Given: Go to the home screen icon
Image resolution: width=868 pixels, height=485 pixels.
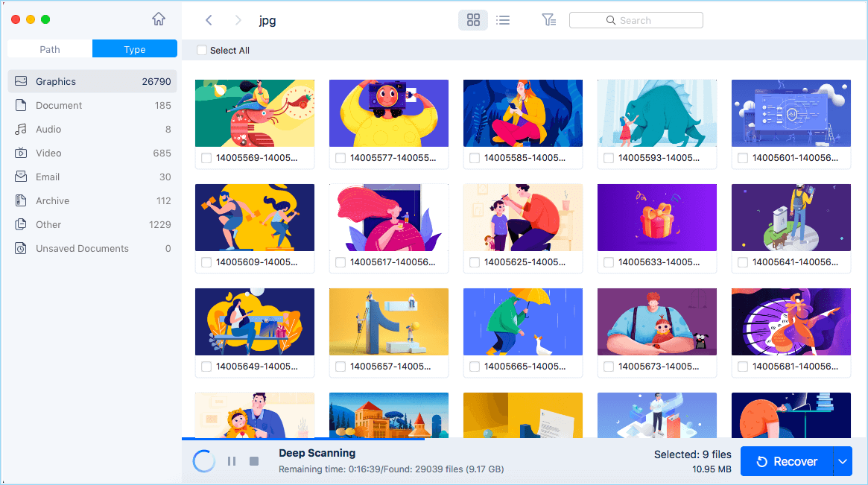Looking at the screenshot, I should coord(158,20).
